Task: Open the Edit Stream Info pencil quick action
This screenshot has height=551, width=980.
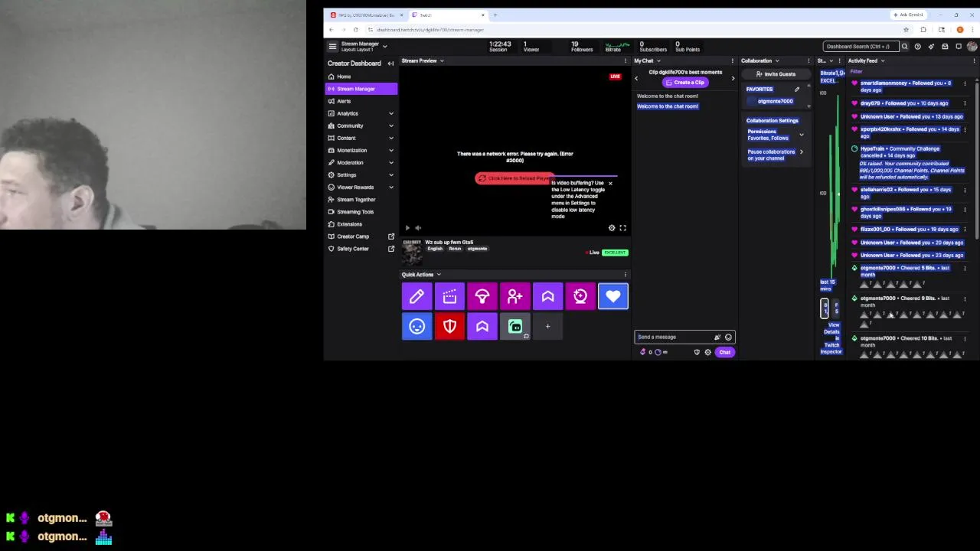Action: pos(416,296)
